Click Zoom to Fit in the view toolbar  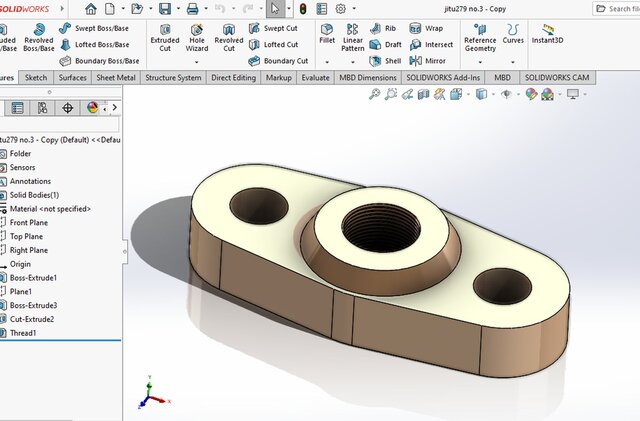pos(374,94)
